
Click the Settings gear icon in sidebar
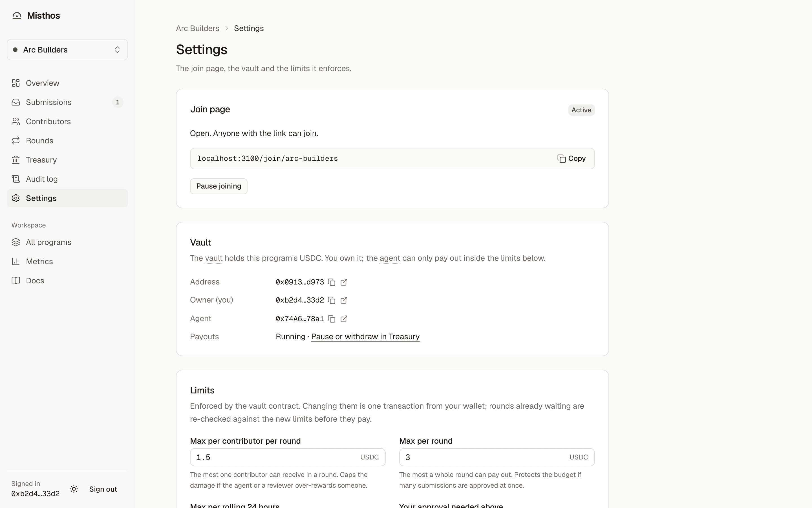click(16, 198)
